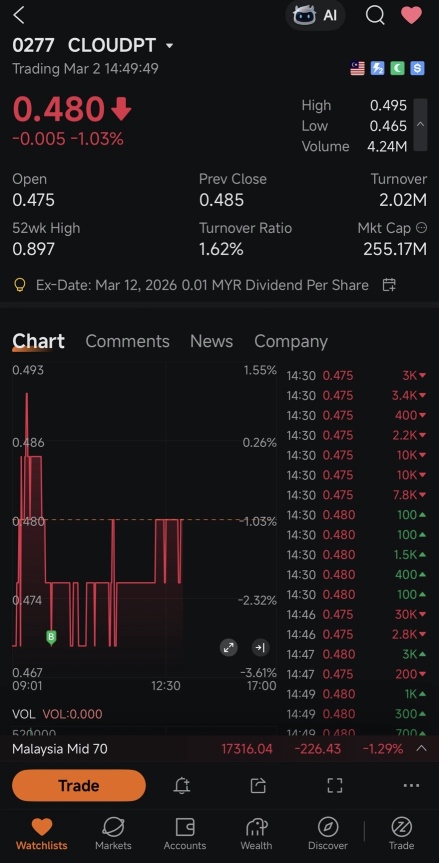The width and height of the screenshot is (439, 863).
Task: Tap the Malaysia Mid 70 index name
Action: click(59, 749)
